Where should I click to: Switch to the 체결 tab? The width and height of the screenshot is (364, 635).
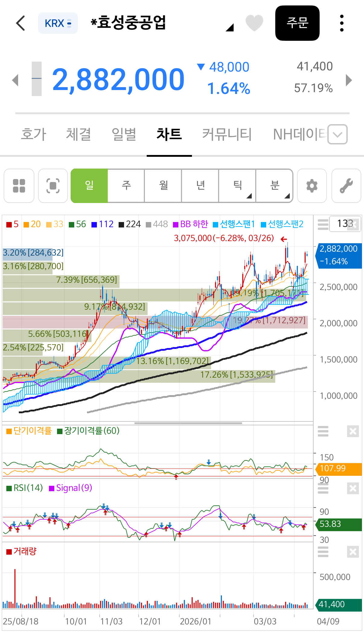(78, 134)
